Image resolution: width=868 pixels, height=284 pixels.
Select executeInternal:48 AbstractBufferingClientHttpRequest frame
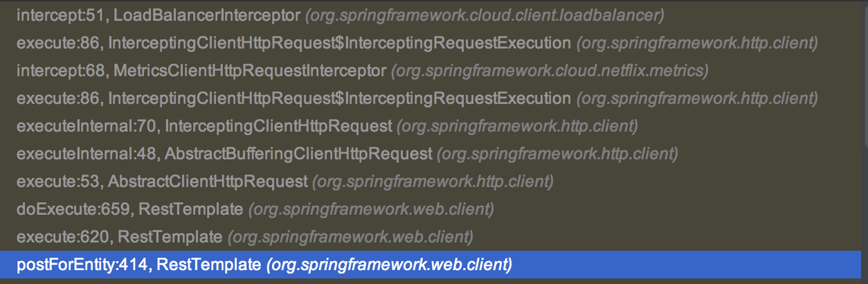pyautogui.click(x=225, y=154)
